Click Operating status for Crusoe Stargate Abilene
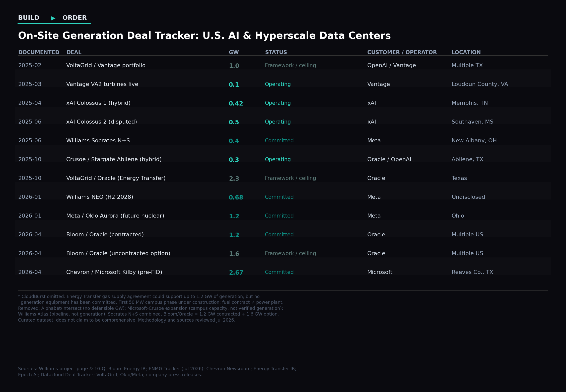The height and width of the screenshot is (392, 566). point(278,159)
